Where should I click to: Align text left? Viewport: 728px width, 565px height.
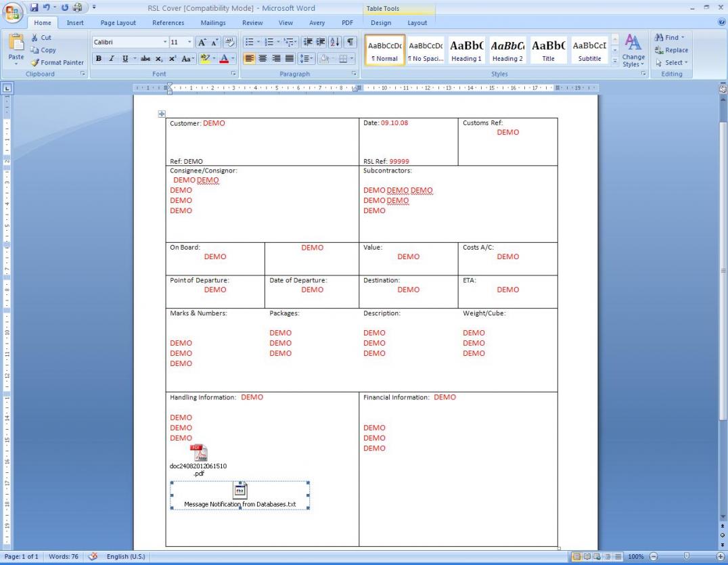[x=250, y=58]
